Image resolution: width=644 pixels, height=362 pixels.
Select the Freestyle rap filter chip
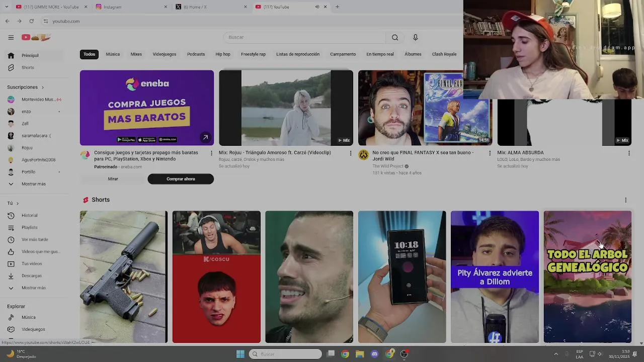tap(253, 54)
